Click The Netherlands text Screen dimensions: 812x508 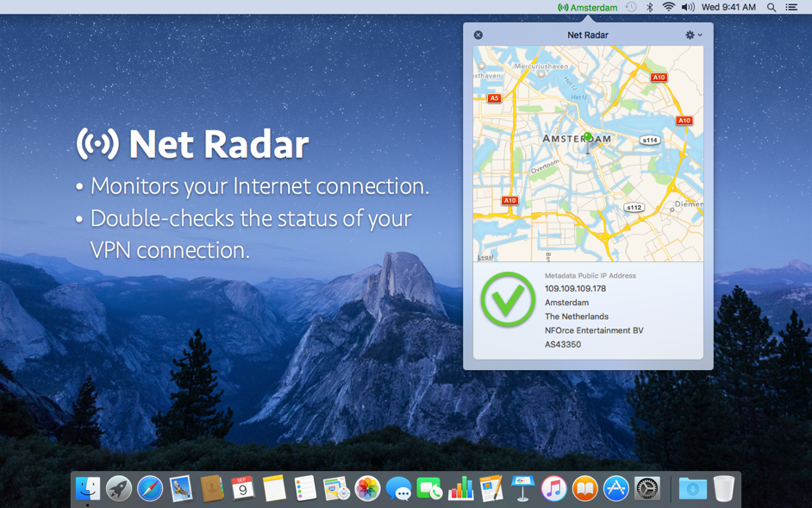[577, 317]
